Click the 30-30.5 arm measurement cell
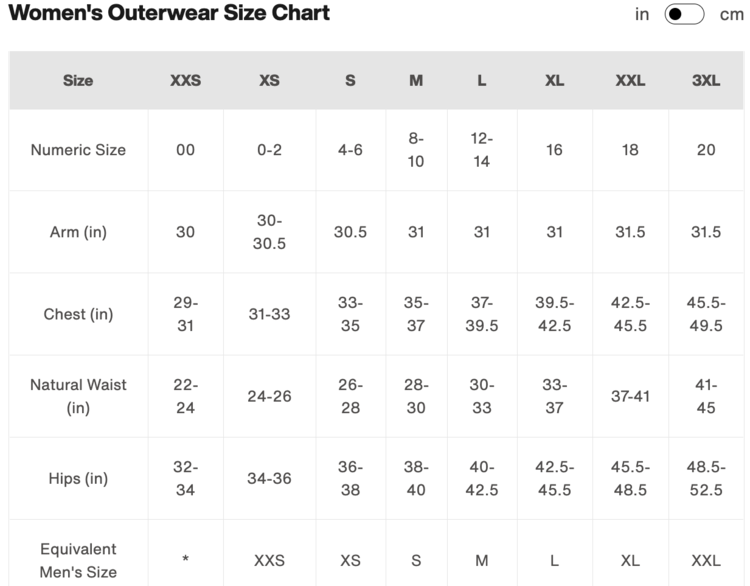Viewport: 750px width, 586px height. tap(269, 232)
